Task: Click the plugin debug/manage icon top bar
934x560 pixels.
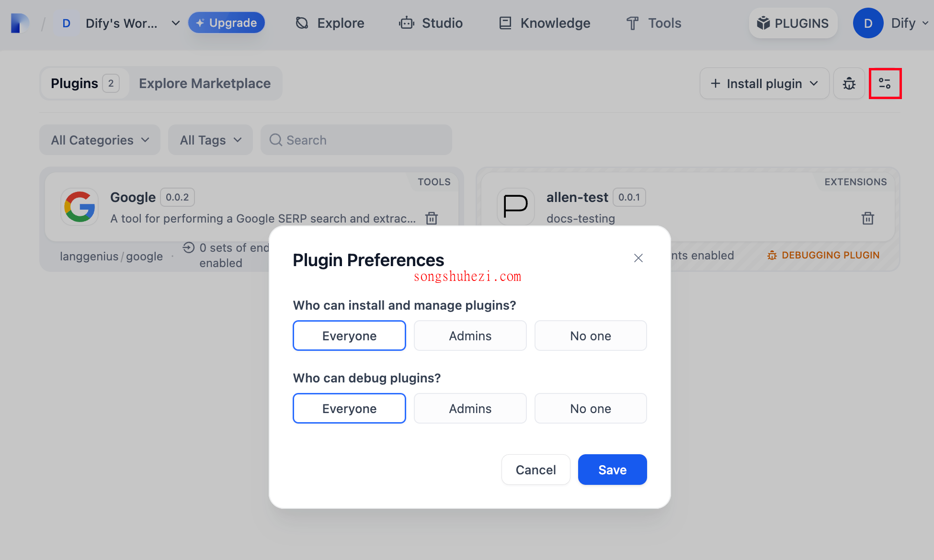Action: [885, 83]
